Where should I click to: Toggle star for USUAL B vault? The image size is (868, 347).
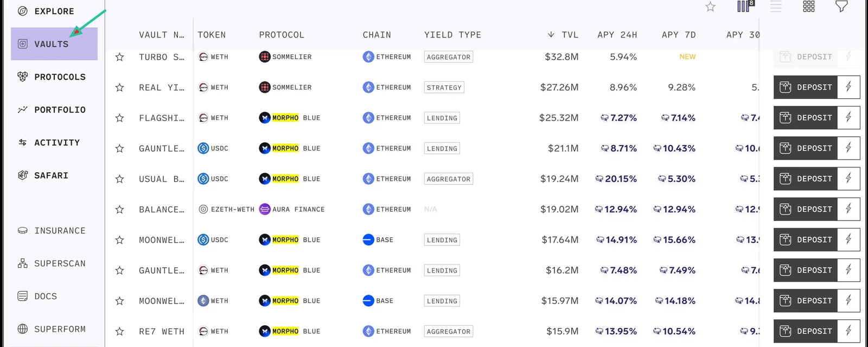click(x=120, y=179)
